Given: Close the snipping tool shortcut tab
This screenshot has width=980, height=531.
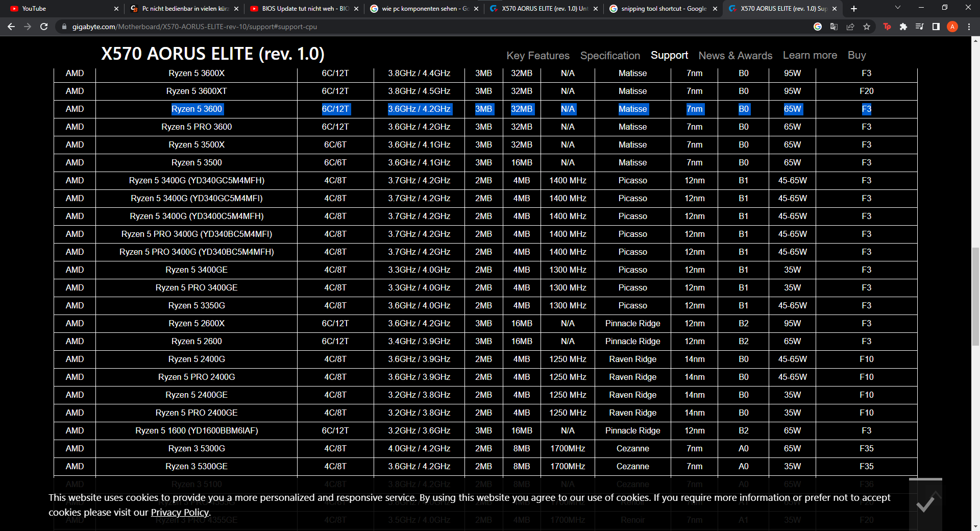Looking at the screenshot, I should 715,9.
